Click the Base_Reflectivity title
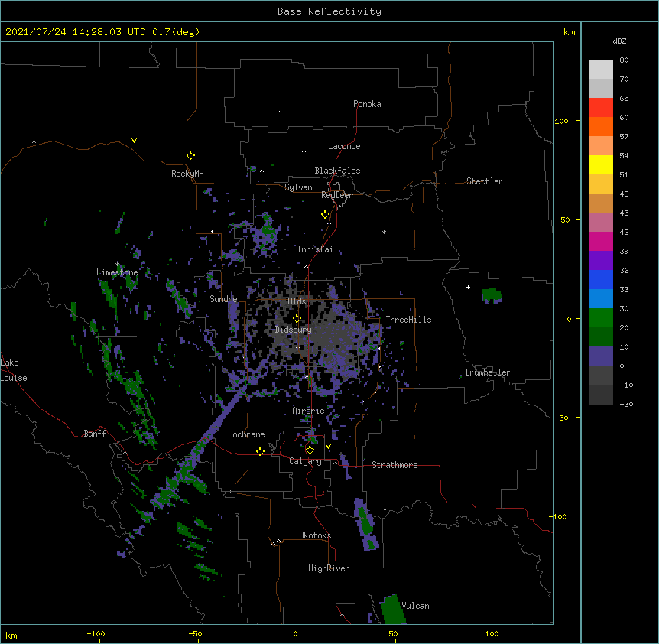The height and width of the screenshot is (644, 659). (x=329, y=11)
